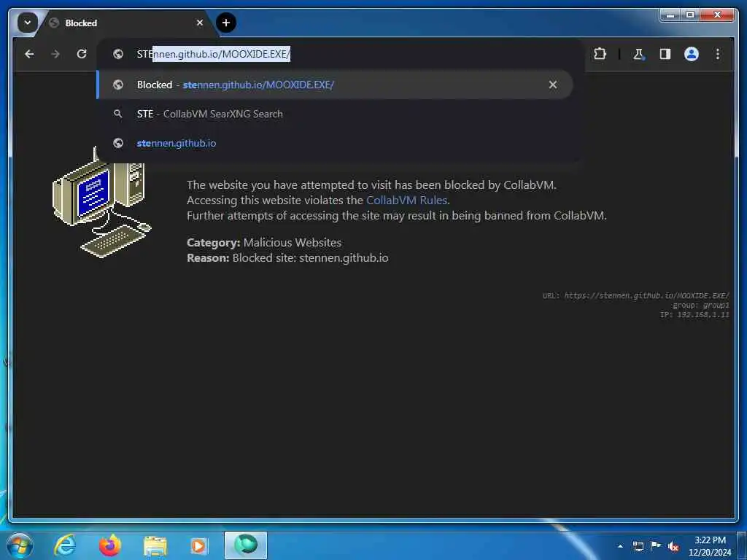The image size is (747, 560).
Task: Remove the Blocked suggestion with X
Action: (553, 85)
